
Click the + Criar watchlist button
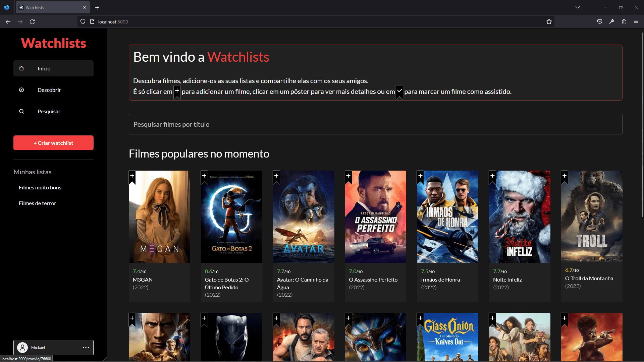(x=53, y=143)
